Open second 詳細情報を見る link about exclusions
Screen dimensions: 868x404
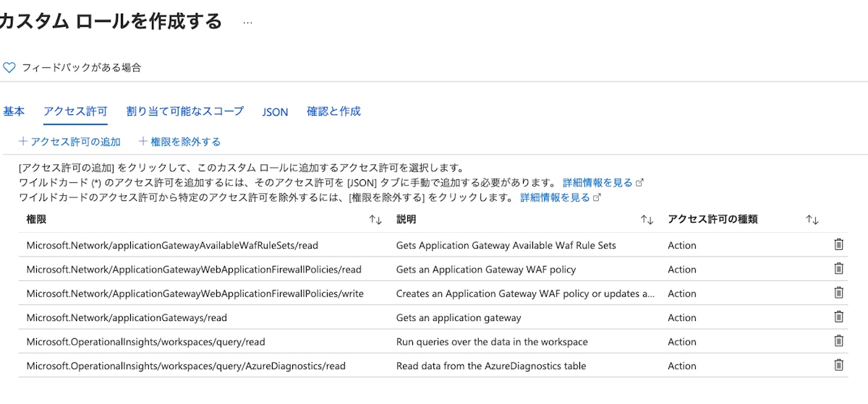point(555,197)
